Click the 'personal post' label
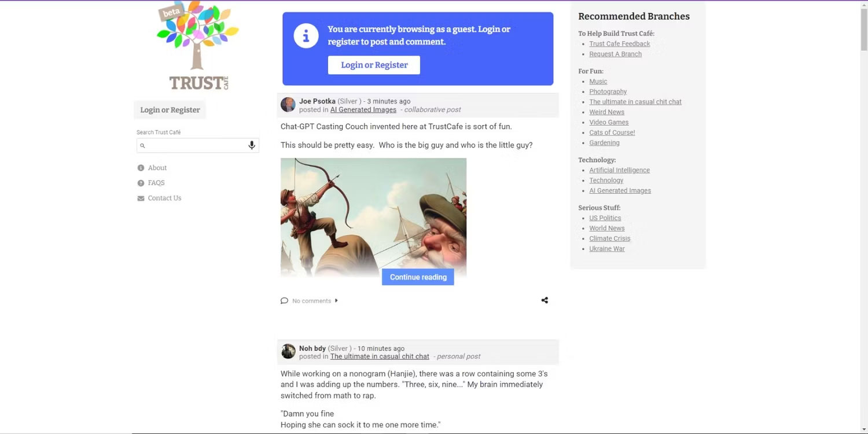 pyautogui.click(x=458, y=356)
